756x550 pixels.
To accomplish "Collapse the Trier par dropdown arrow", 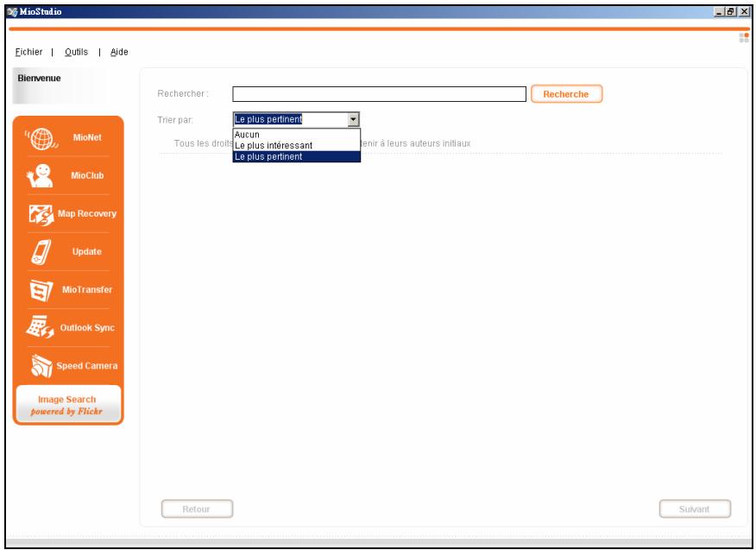I will pos(354,119).
